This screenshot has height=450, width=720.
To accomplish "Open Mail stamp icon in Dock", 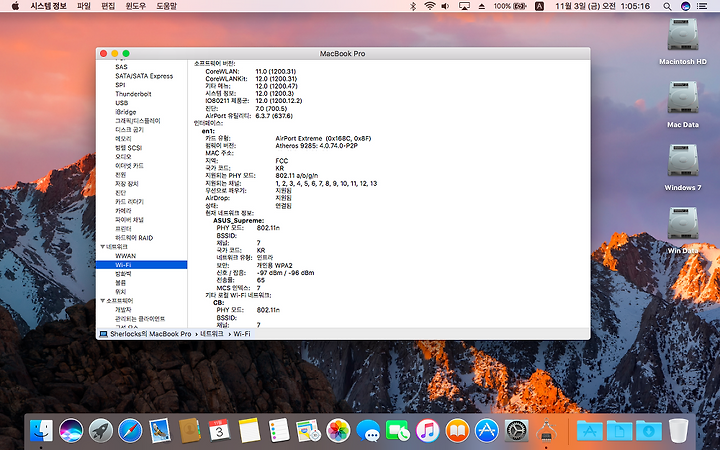I will [x=160, y=431].
